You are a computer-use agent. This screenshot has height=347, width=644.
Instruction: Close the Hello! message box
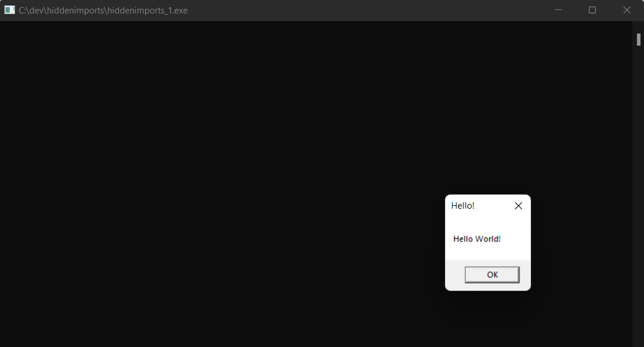point(518,206)
